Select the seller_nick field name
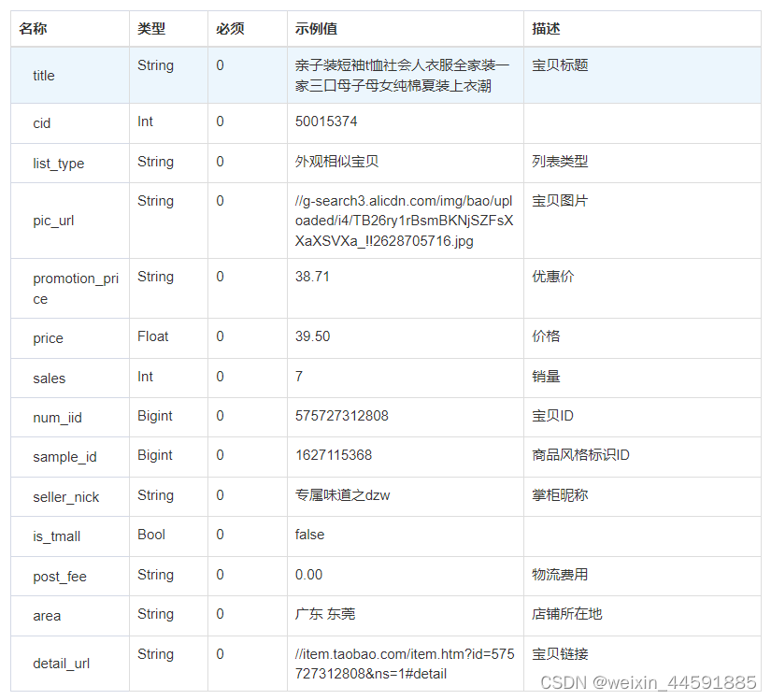Image resolution: width=771 pixels, height=700 pixels. [x=66, y=497]
